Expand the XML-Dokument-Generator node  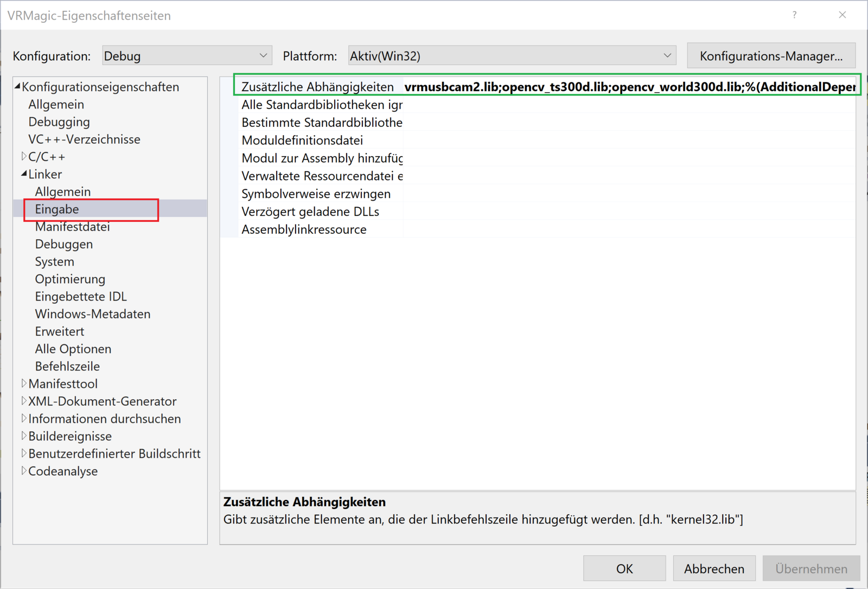point(24,401)
